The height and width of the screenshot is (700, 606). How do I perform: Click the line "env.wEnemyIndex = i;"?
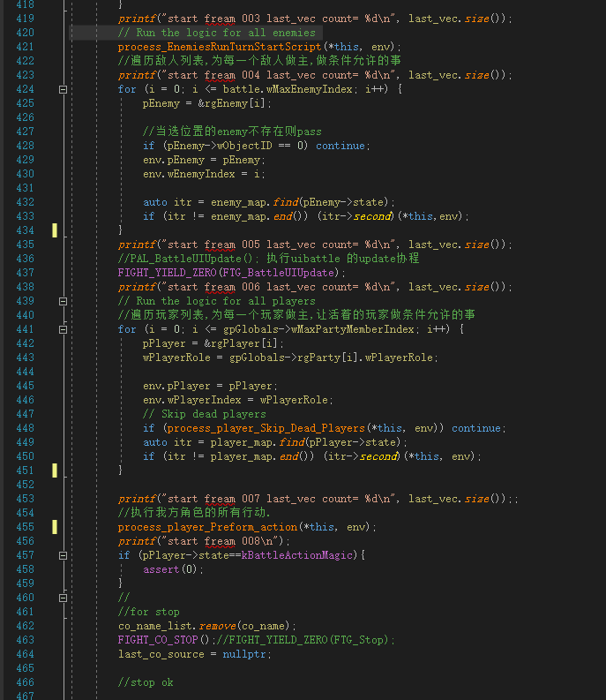click(204, 174)
